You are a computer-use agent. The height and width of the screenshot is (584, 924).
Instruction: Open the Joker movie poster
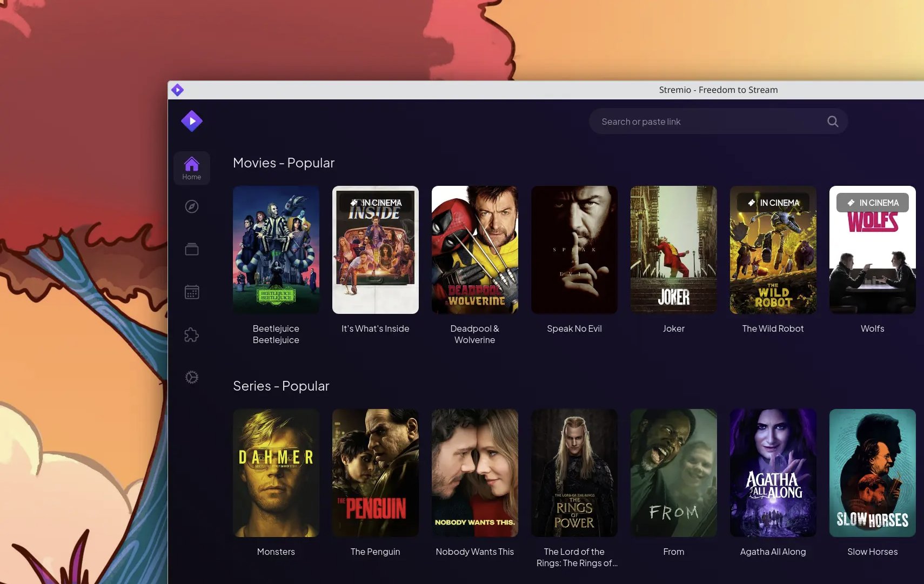point(674,250)
